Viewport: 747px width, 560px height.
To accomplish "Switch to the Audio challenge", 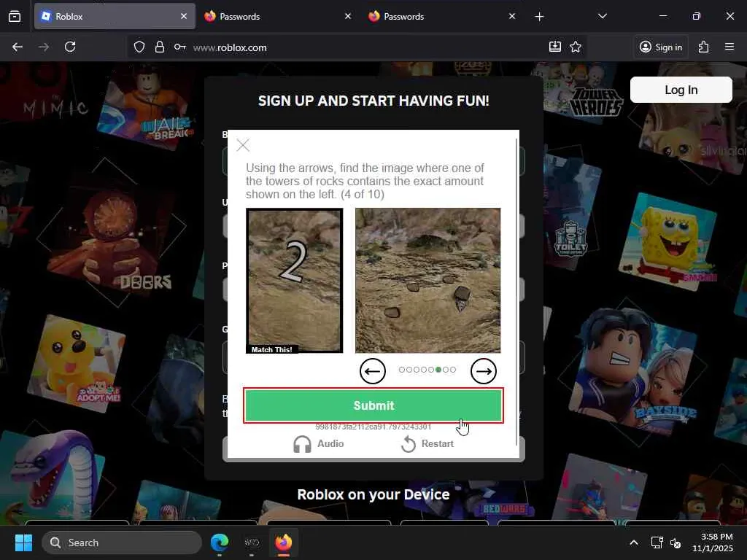I will click(x=319, y=444).
